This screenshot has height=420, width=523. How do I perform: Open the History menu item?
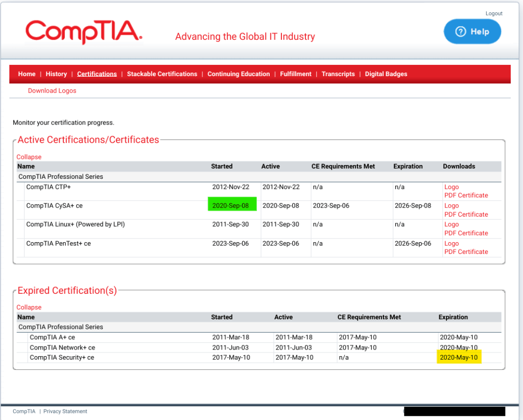pyautogui.click(x=56, y=74)
